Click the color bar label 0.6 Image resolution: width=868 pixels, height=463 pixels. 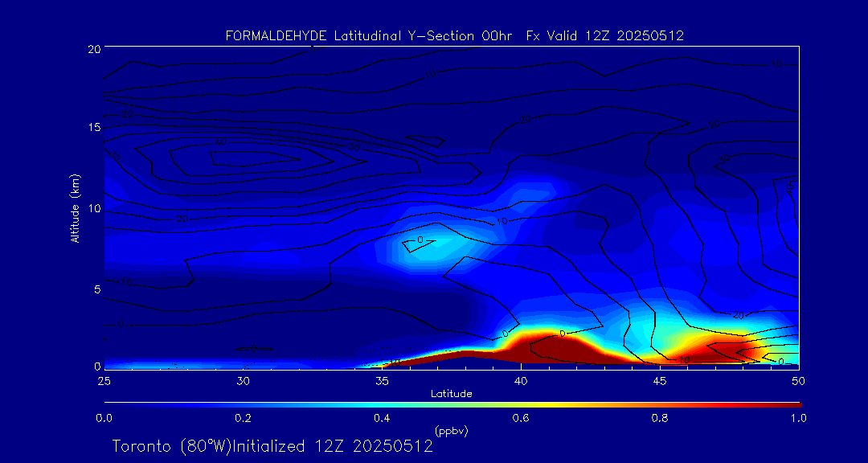click(521, 418)
